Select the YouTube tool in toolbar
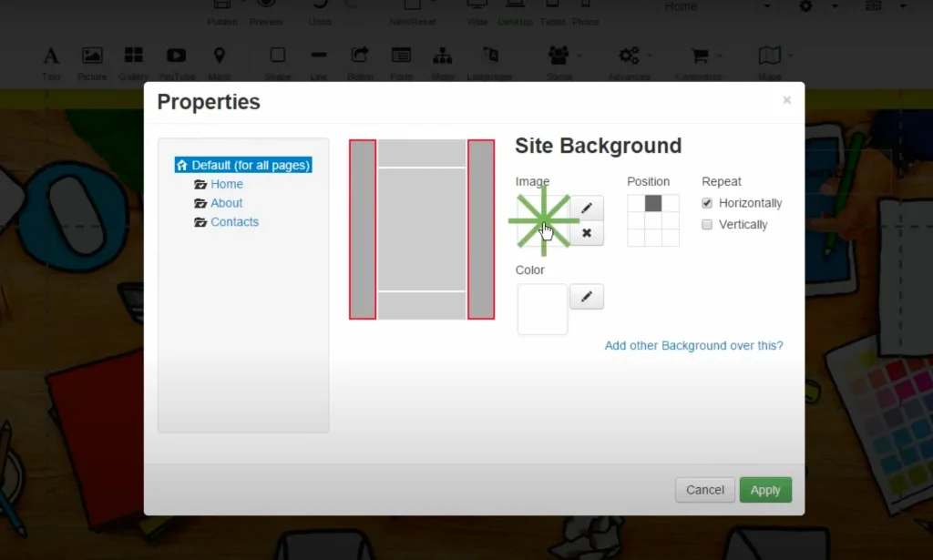The width and height of the screenshot is (933, 560). [x=177, y=63]
